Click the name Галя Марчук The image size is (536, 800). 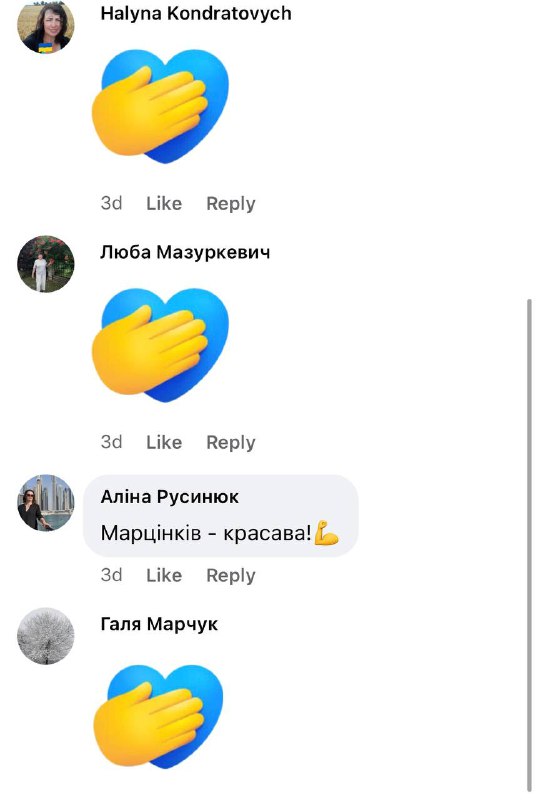pos(159,624)
